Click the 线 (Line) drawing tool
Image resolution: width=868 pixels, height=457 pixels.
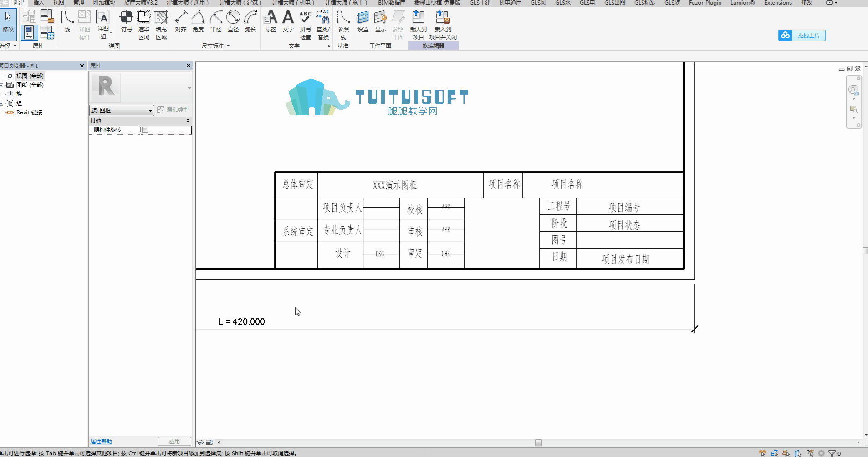click(67, 22)
